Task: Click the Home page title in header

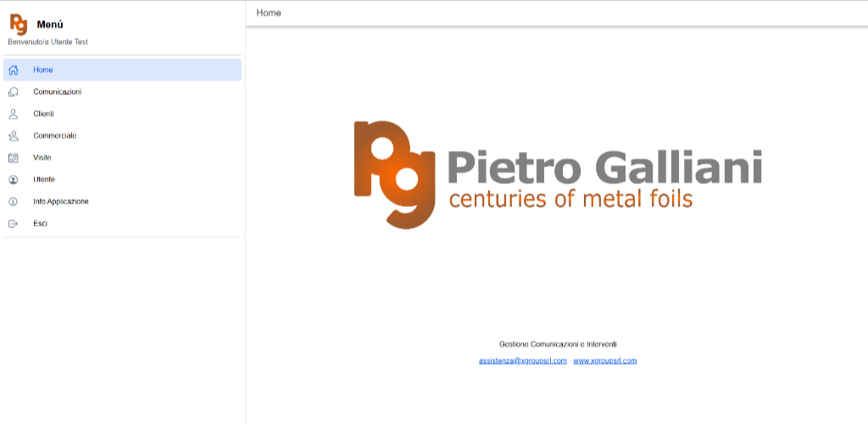Action: tap(269, 13)
